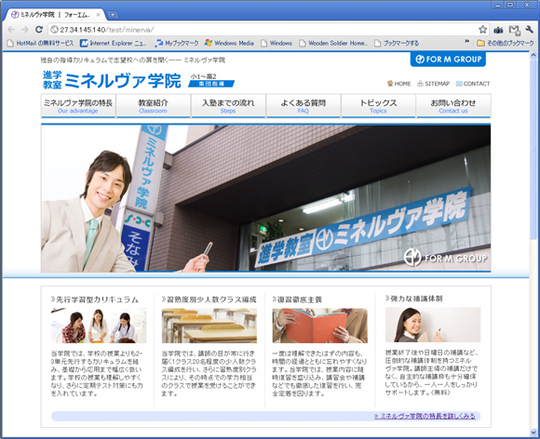540x439 pixels.
Task: Click the students studying thumbnail
Action: 98,326
